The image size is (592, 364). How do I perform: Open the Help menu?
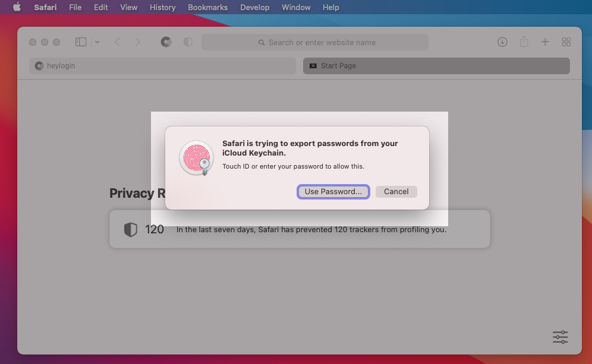click(330, 7)
